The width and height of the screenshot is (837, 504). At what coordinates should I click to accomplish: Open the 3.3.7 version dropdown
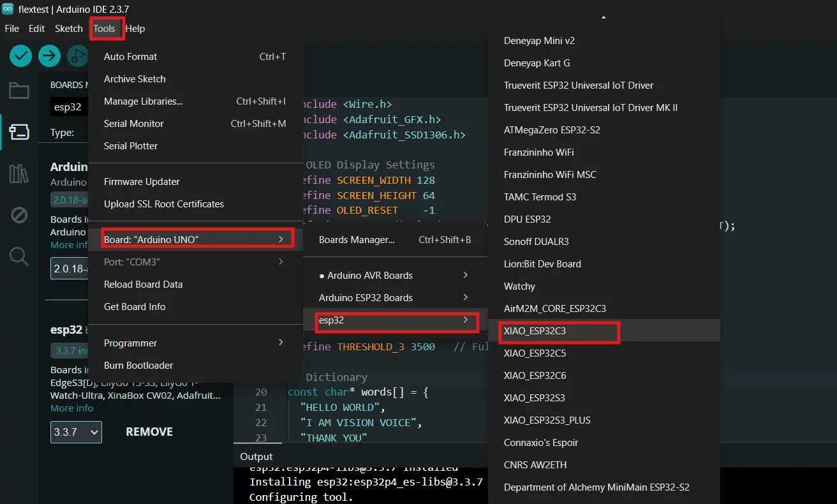coord(76,432)
